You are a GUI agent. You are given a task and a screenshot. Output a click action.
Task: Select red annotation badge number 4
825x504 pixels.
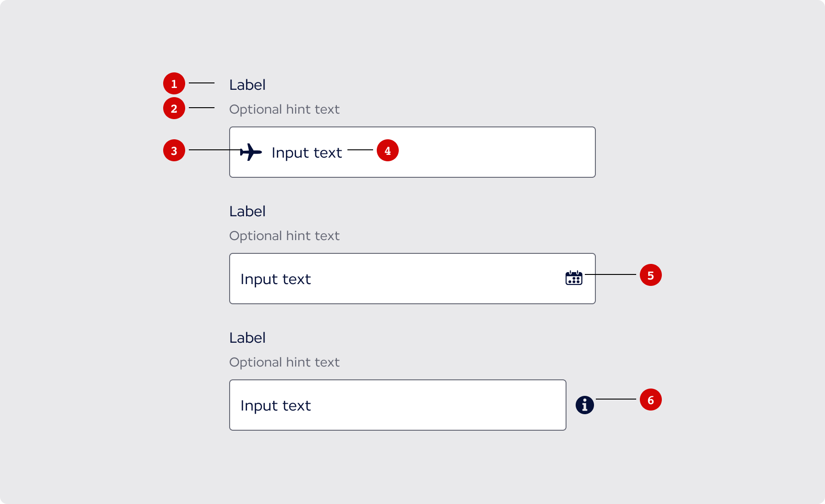388,150
